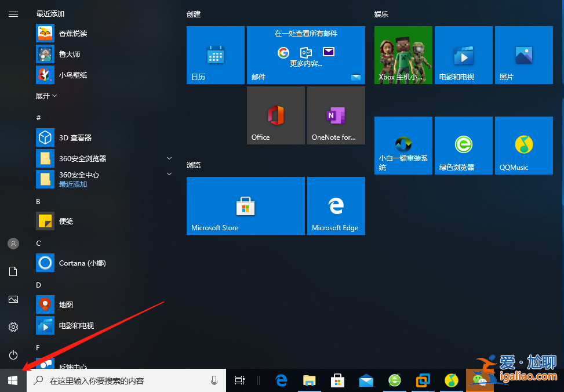
Task: Open the 照片 (Photos) tile
Action: click(x=523, y=55)
